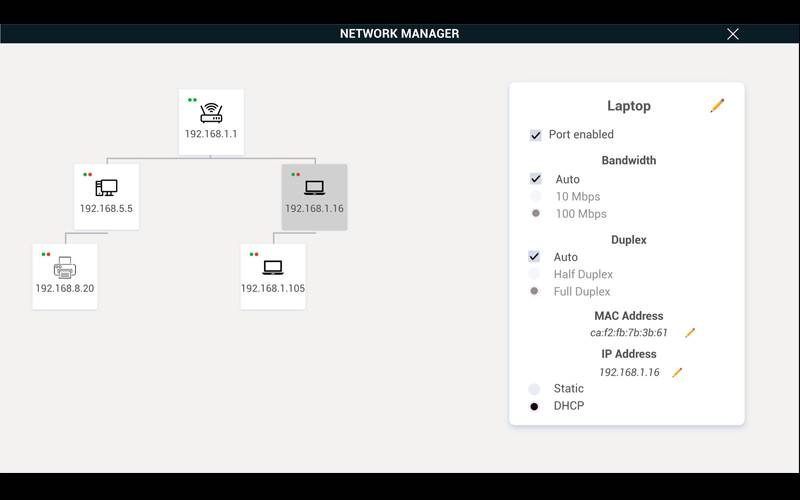800x500 pixels.
Task: Select the 10 Mbps bandwidth option
Action: 536,197
